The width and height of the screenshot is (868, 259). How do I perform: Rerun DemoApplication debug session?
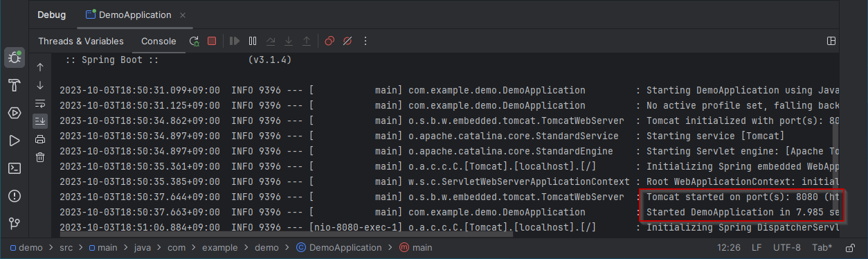(195, 42)
